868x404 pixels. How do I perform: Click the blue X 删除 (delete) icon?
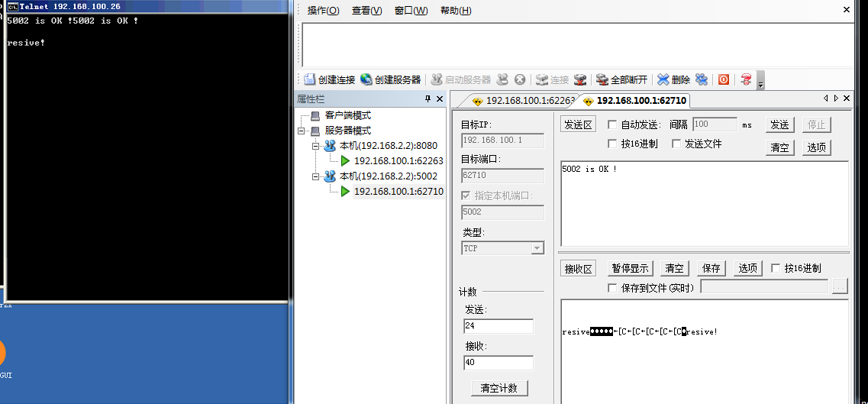coord(663,79)
